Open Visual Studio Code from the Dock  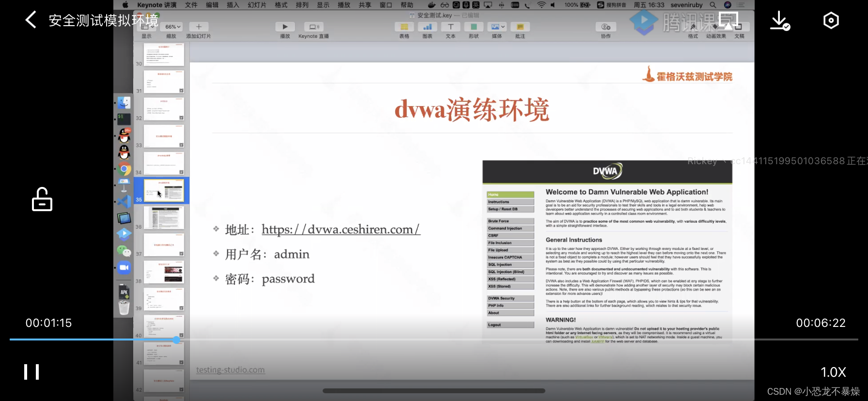[x=124, y=201]
